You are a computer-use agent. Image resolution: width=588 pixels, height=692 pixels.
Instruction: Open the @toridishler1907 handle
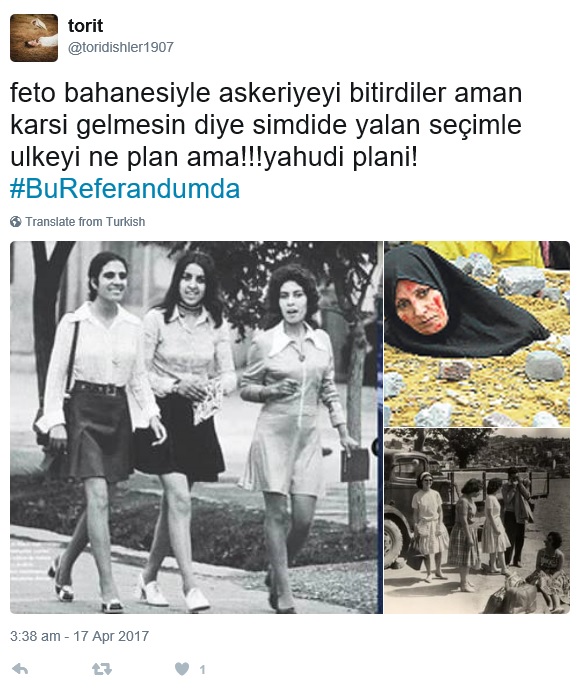pyautogui.click(x=121, y=47)
